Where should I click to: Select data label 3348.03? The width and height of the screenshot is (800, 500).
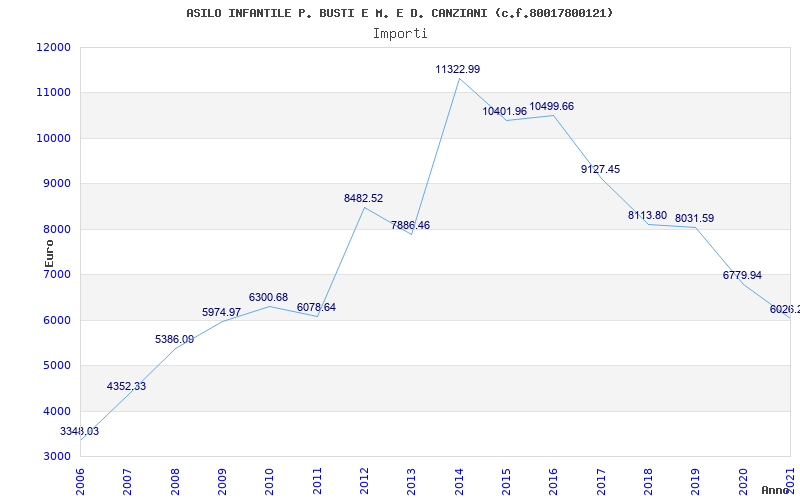(x=80, y=431)
